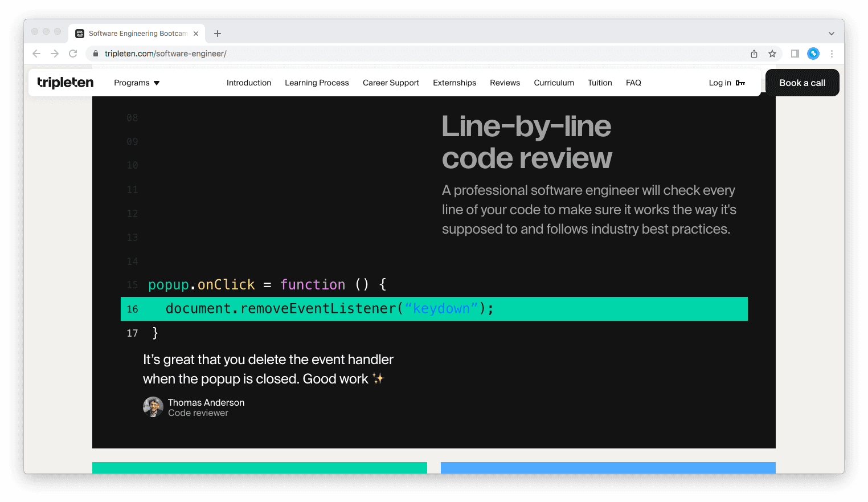868x502 pixels.
Task: Click Thomas Anderson's avatar photo
Action: coord(153,407)
